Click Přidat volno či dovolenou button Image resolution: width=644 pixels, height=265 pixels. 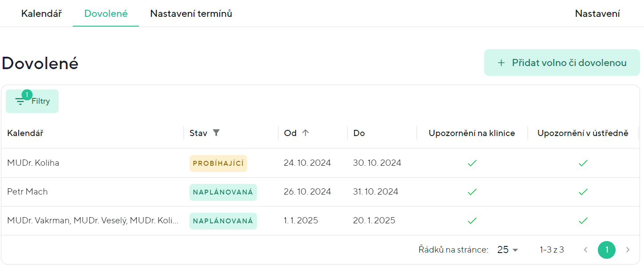[x=561, y=62]
